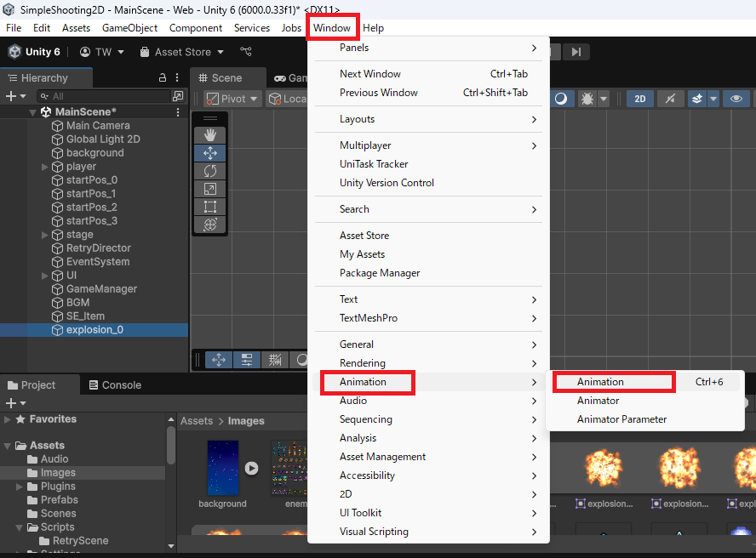Click the Unity Version Control branch icon

(x=246, y=52)
